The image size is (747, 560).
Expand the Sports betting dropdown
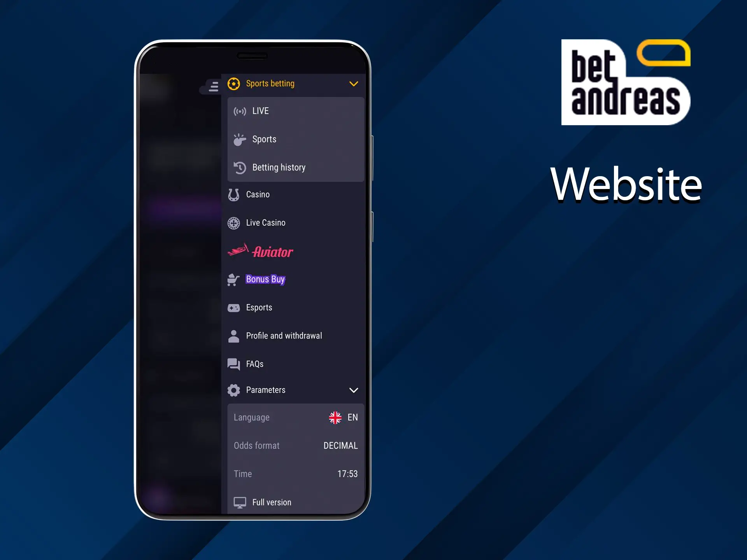click(x=354, y=83)
